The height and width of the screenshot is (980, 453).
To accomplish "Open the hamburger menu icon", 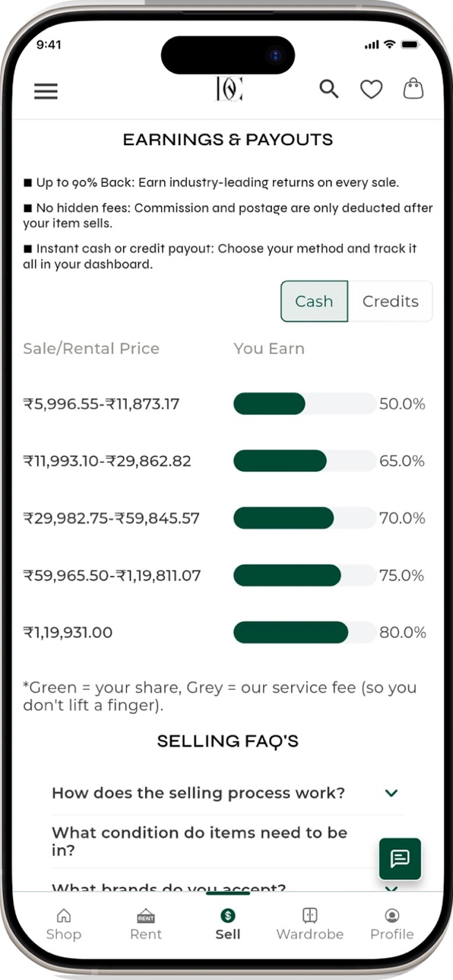I will (46, 91).
